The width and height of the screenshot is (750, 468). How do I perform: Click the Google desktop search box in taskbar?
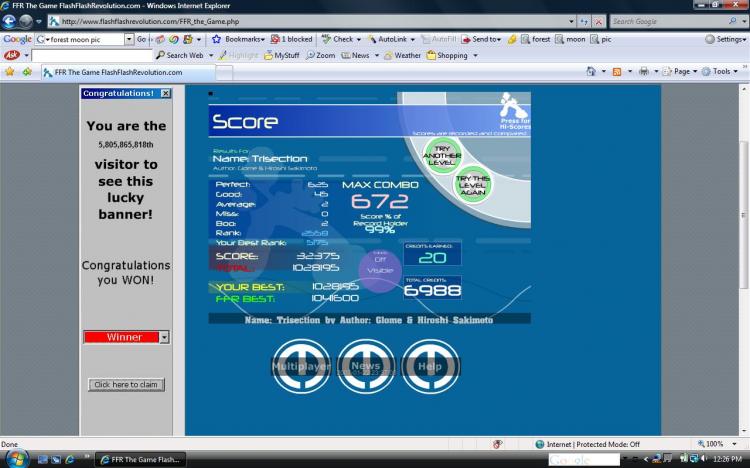click(x=584, y=459)
